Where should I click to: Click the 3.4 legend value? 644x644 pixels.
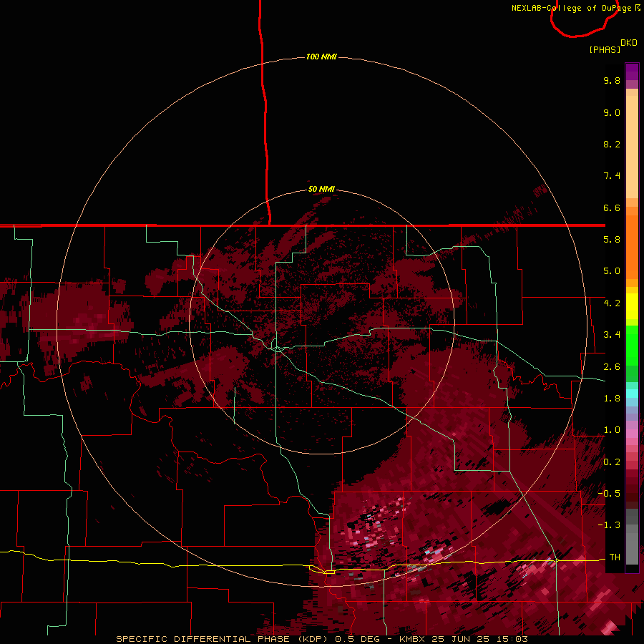(x=612, y=335)
